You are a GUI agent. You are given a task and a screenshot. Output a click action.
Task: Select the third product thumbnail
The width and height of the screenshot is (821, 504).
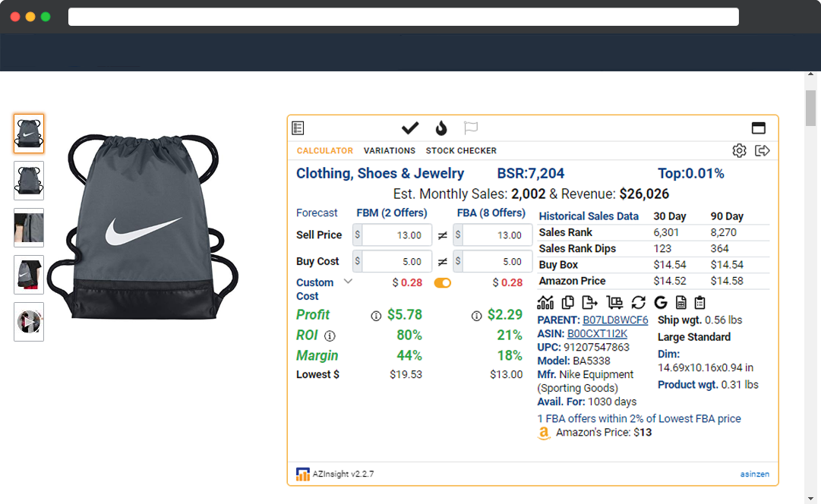[29, 228]
